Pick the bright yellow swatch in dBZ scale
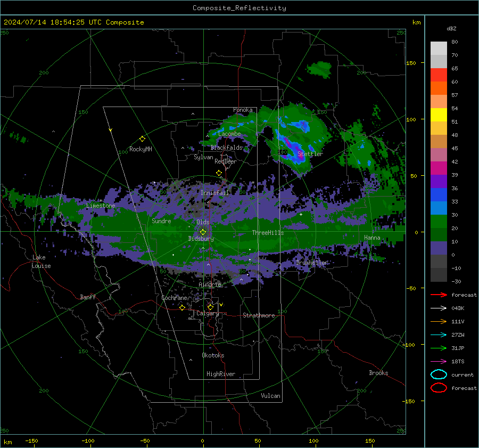The width and height of the screenshot is (479, 448). tap(439, 115)
